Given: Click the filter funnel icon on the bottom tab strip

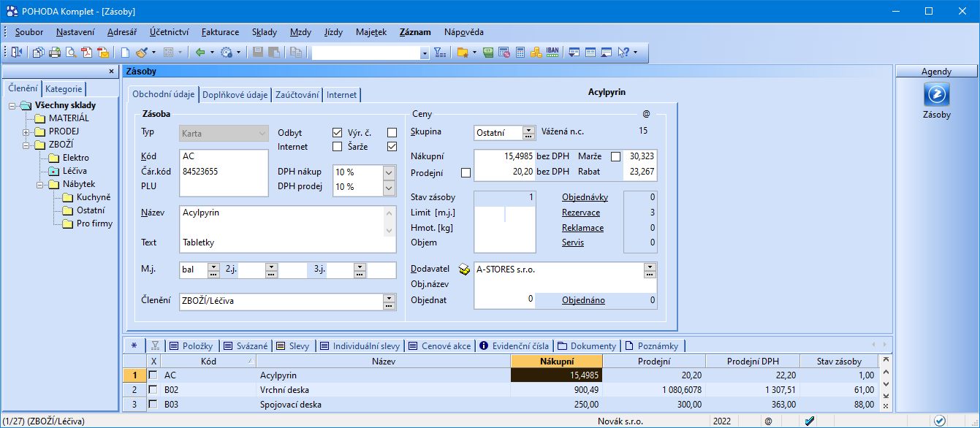Looking at the screenshot, I should tap(155, 345).
